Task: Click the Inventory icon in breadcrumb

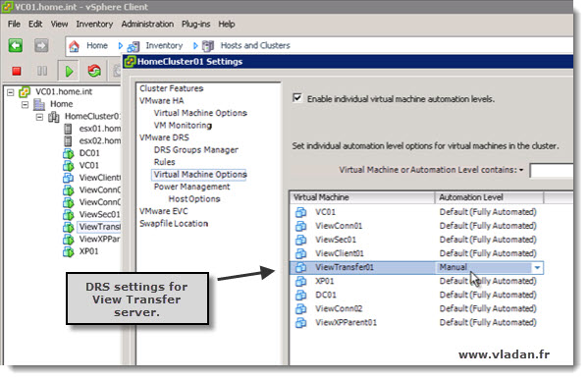Action: [134, 46]
